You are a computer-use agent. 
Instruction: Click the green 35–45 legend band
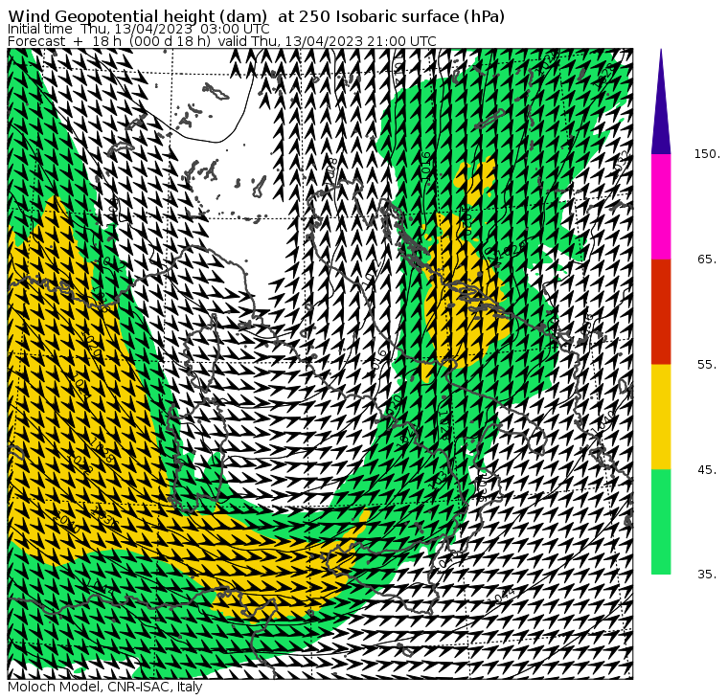click(x=661, y=522)
